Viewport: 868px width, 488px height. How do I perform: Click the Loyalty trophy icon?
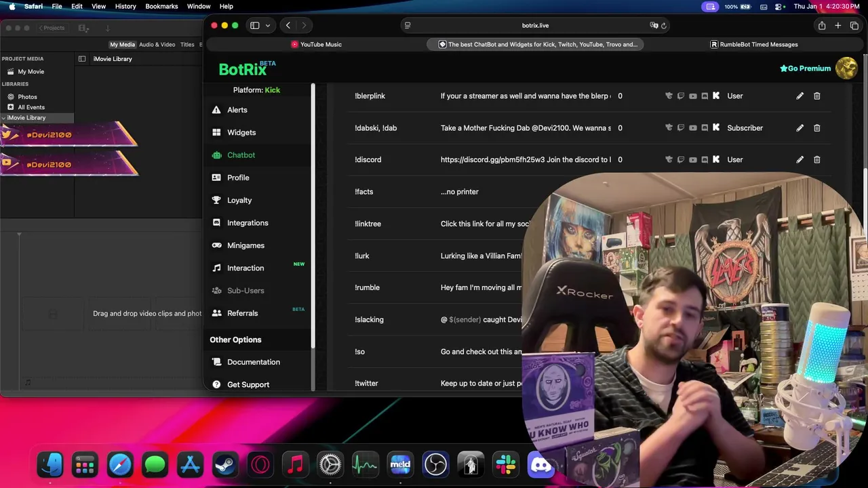216,200
